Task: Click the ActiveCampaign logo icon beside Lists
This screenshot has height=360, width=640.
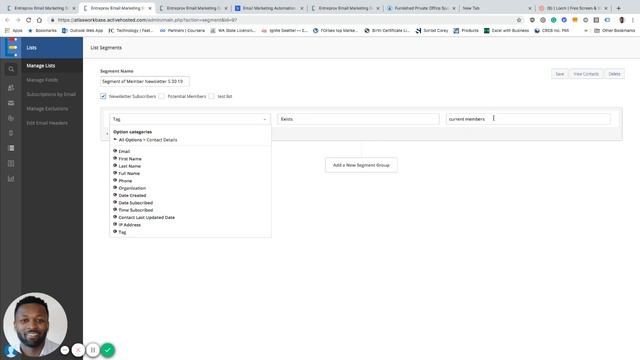Action: 12,47
